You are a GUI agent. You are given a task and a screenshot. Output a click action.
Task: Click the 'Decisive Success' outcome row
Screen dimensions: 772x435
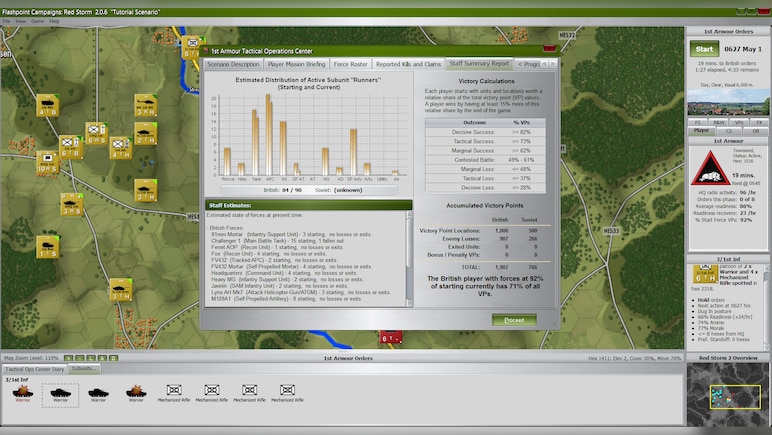pos(485,132)
